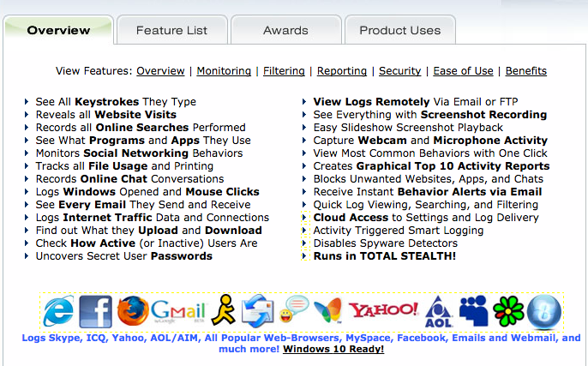Click the Windows 10 Ready! link
The height and width of the screenshot is (366, 588).
tap(333, 349)
